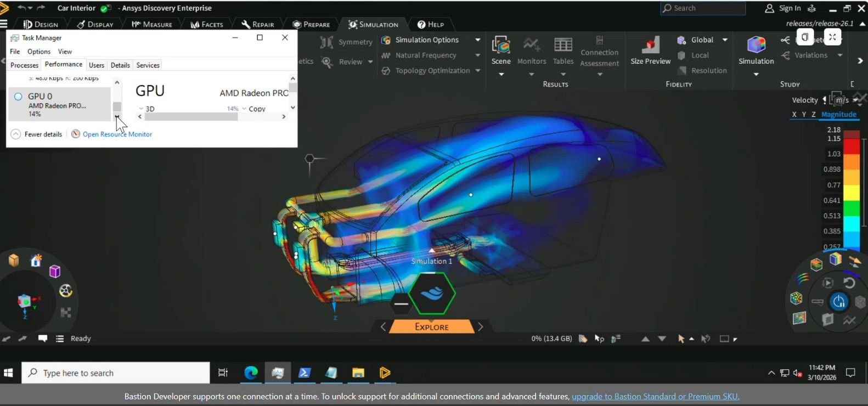Click Open Resource Monitor link
The width and height of the screenshot is (868, 406).
pos(117,134)
